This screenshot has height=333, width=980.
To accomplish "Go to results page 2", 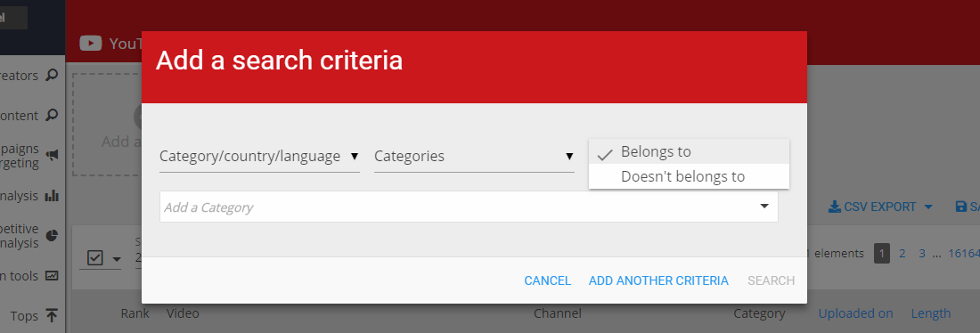I will pos(902,254).
